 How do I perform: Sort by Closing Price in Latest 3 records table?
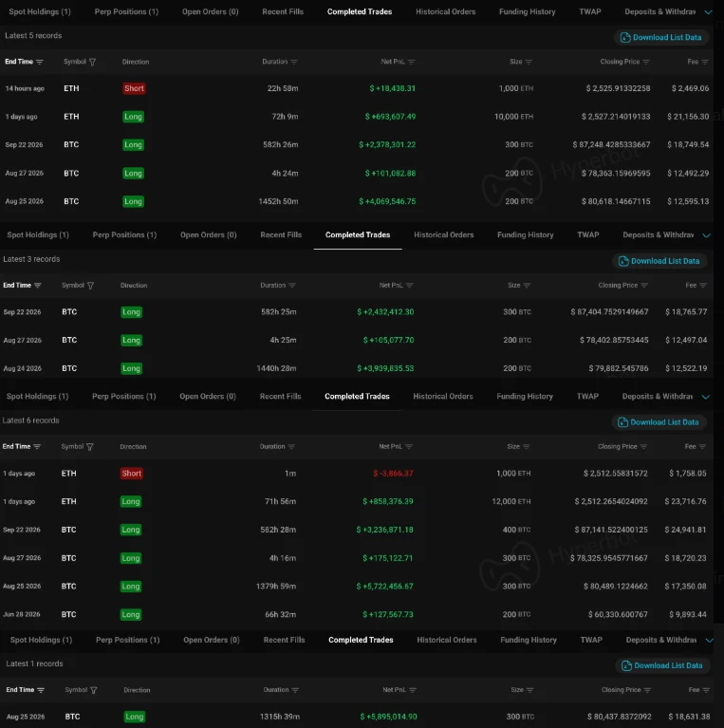(644, 286)
